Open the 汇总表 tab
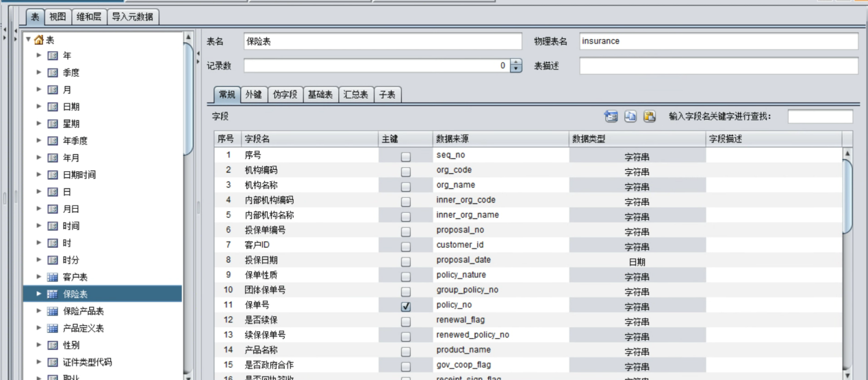The height and width of the screenshot is (380, 868). click(x=355, y=95)
